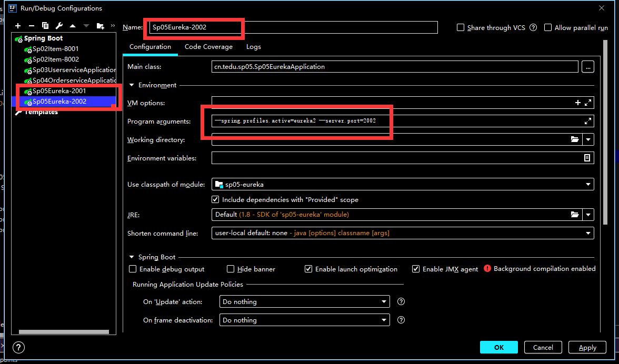
Task: Click the Main class input field
Action: pos(395,67)
